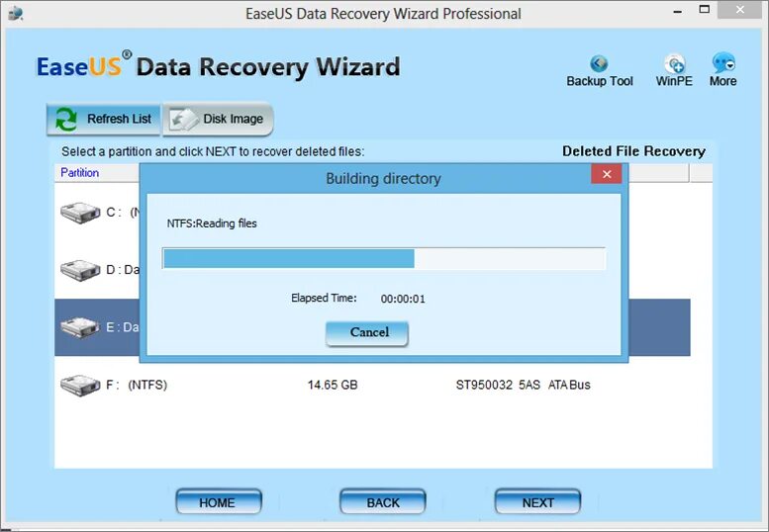Viewport: 769px width, 532px height.
Task: Click the D: partition label
Action: [x=123, y=270]
